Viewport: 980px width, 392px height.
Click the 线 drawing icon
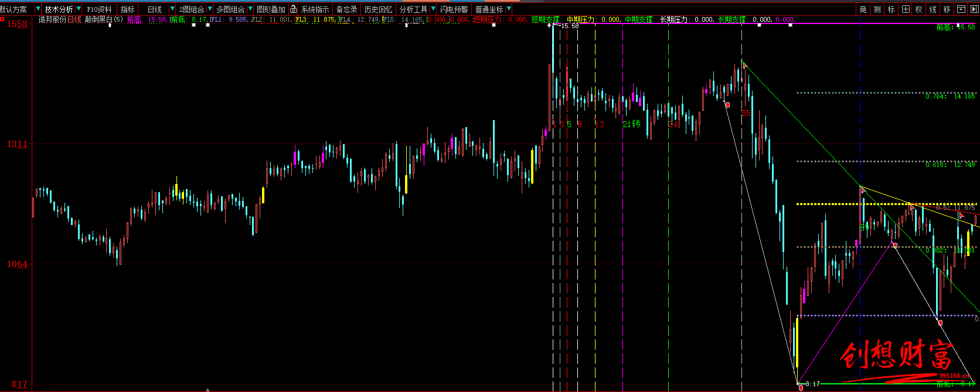933,9
